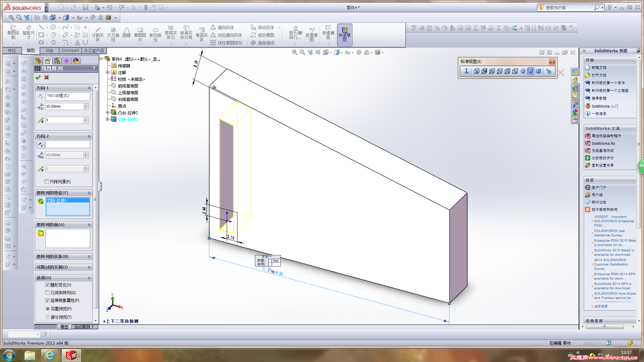The width and height of the screenshot is (644, 362).
Task: Expand the Boss-Extrude1 (凸台-拉伸1) tree node
Action: [108, 113]
